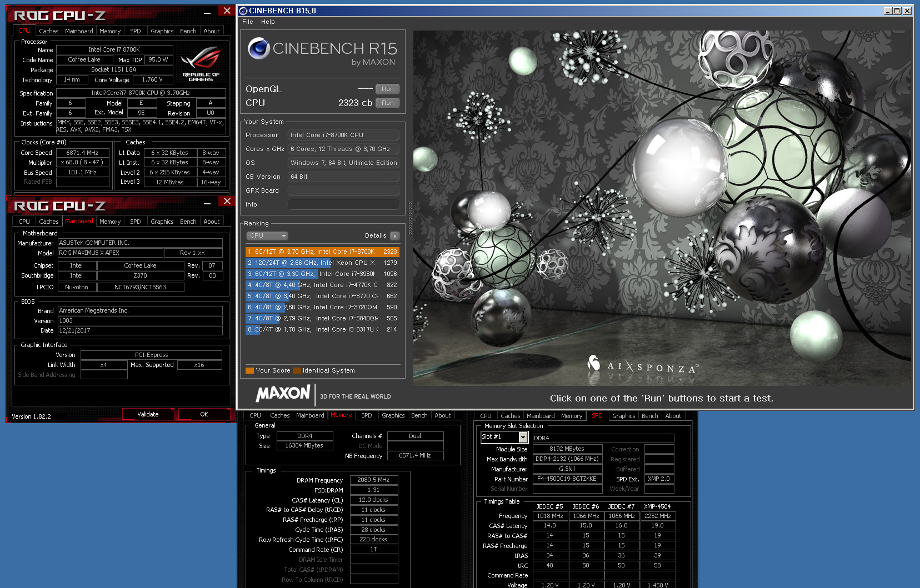920x588 pixels.
Task: Select ranking row Core i7-3840QM score 505
Action: tap(322, 318)
